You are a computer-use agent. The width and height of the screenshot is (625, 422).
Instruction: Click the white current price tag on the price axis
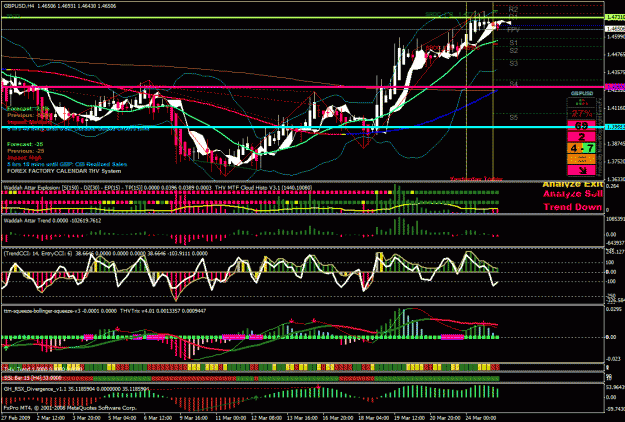pos(615,29)
